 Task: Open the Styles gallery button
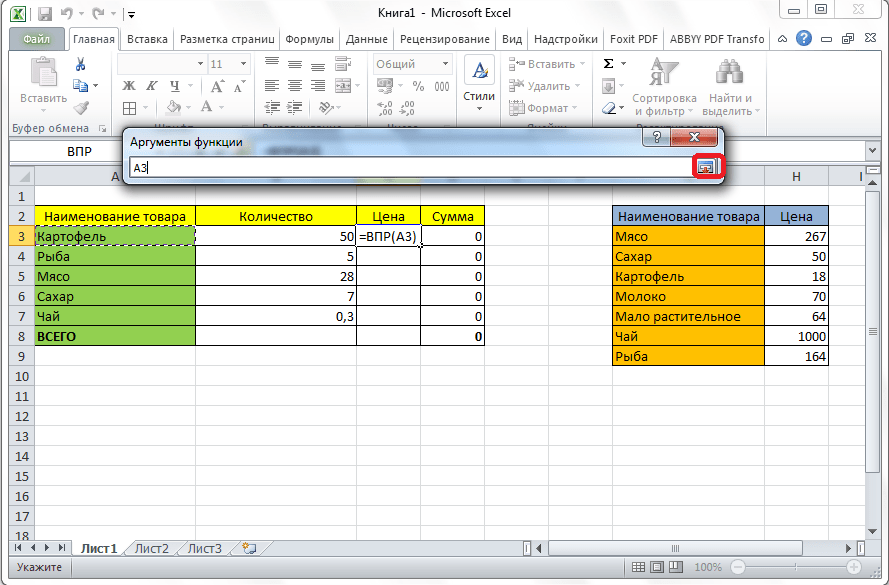click(x=479, y=82)
